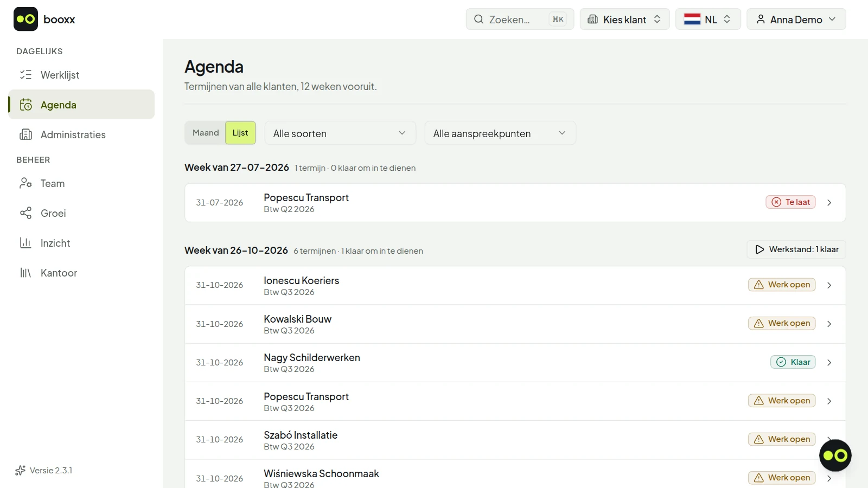Click the Dutch flag icon
Image resolution: width=868 pixels, height=488 pixels.
[692, 19]
